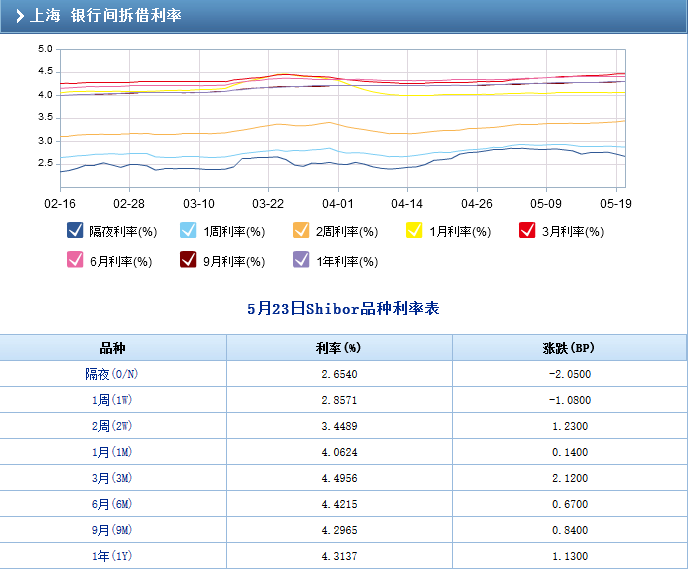
Task: Click the 涨跌(BP) column header
Action: coord(569,348)
